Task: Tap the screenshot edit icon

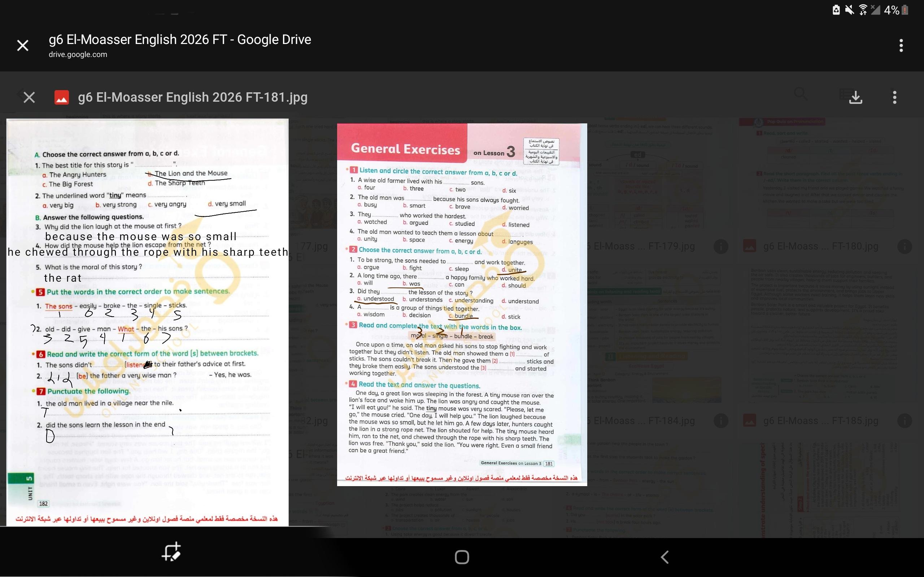Action: click(171, 552)
